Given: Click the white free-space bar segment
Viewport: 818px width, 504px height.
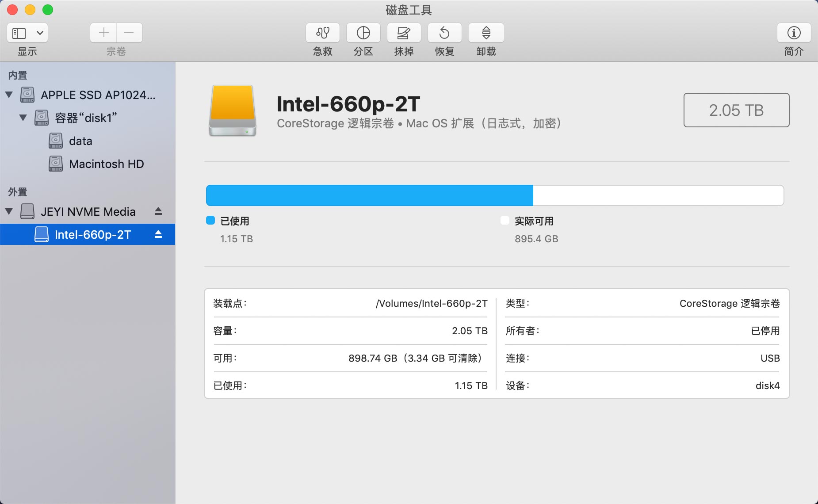Looking at the screenshot, I should pyautogui.click(x=658, y=195).
